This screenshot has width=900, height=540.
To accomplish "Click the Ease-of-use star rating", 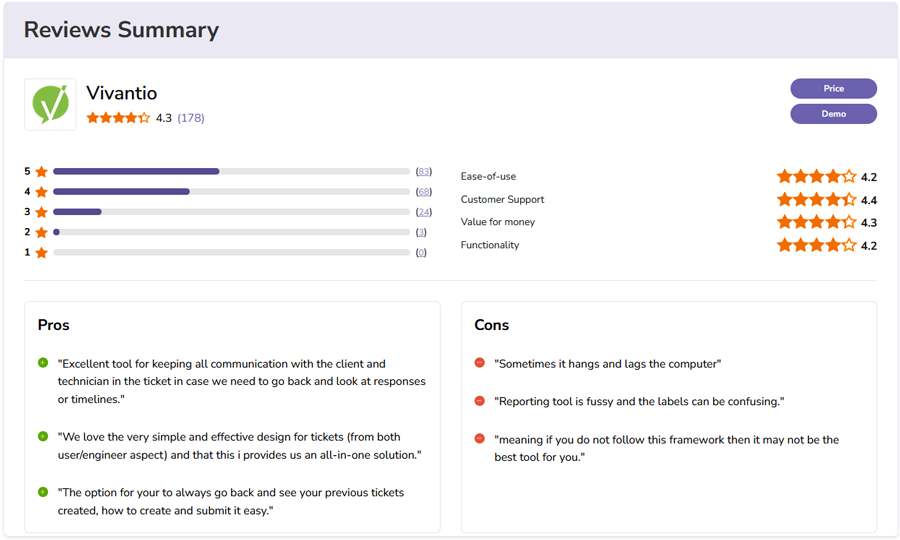I will pyautogui.click(x=817, y=176).
